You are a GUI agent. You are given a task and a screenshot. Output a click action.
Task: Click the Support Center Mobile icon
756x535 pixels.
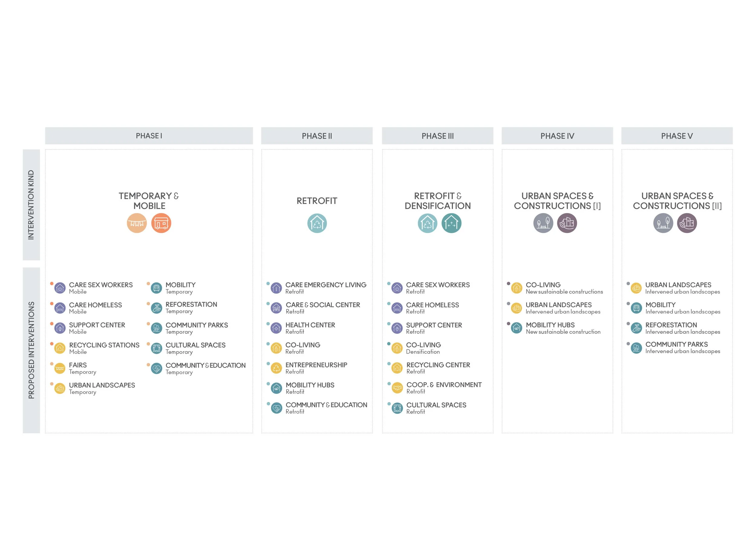(60, 328)
